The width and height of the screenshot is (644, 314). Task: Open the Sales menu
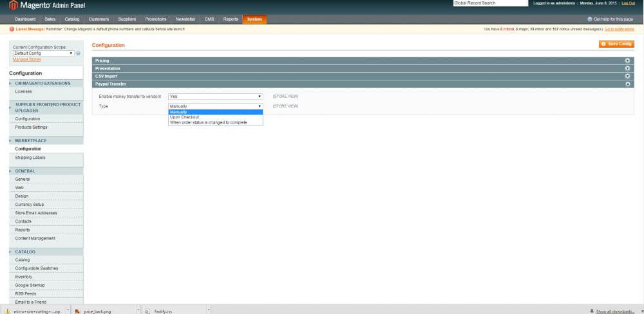coord(50,19)
